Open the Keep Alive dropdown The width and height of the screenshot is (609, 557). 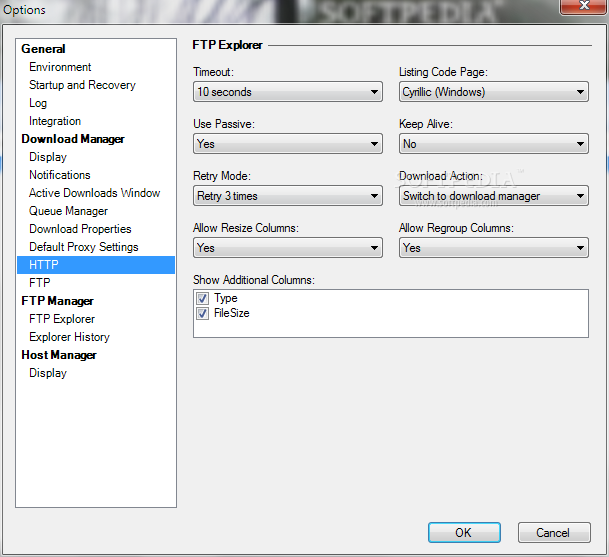pos(494,144)
